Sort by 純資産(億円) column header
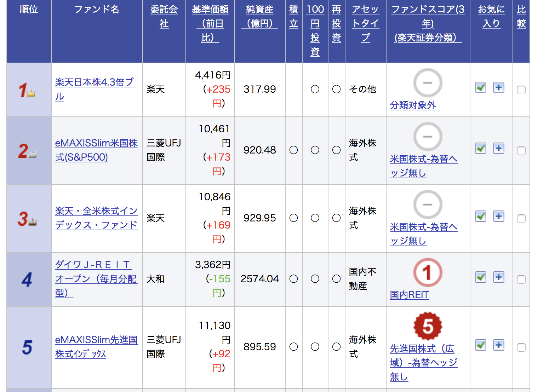Image resolution: width=538 pixels, height=392 pixels. pyautogui.click(x=260, y=17)
